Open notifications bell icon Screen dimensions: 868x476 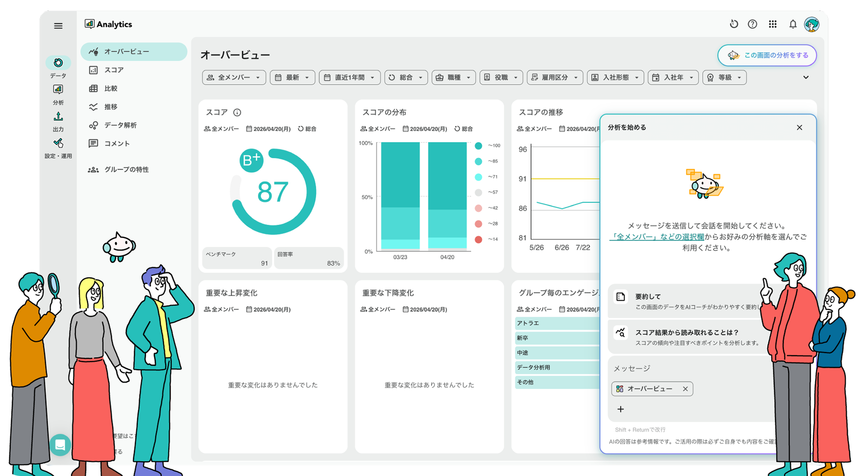(793, 24)
